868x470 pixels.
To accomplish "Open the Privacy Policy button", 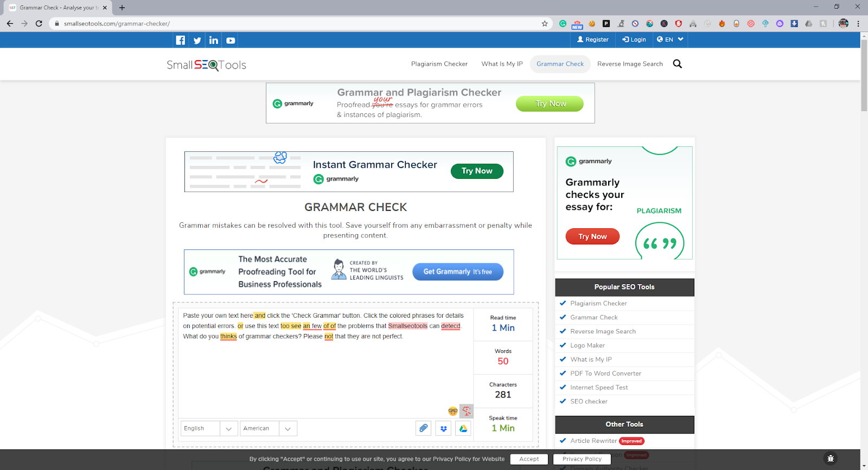I will tap(582, 459).
